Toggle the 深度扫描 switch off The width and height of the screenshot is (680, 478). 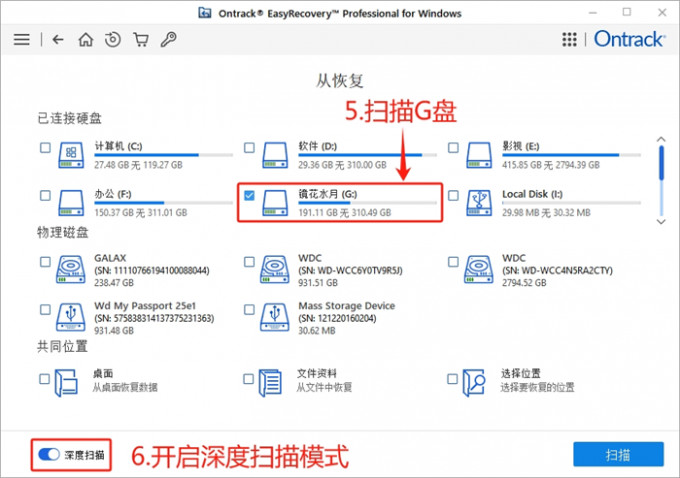point(48,455)
